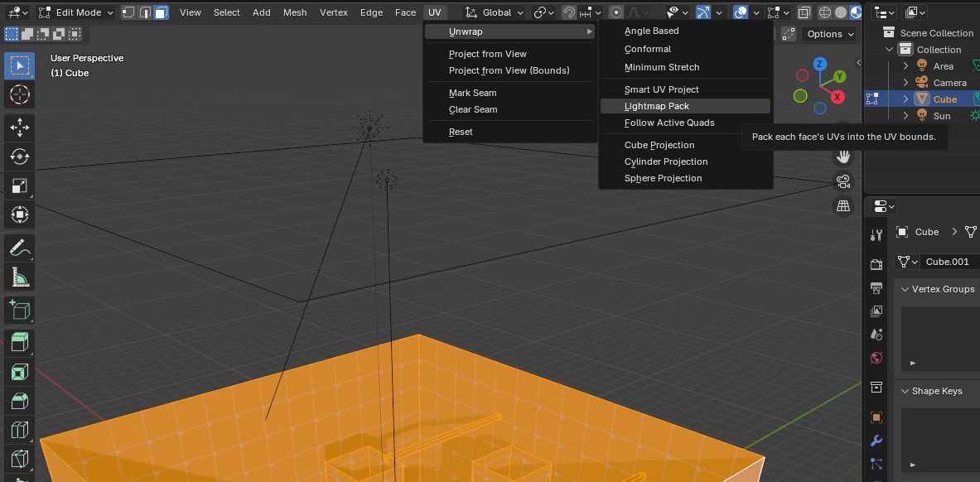Toggle snapping magnet button
The image size is (980, 482).
pos(569,12)
